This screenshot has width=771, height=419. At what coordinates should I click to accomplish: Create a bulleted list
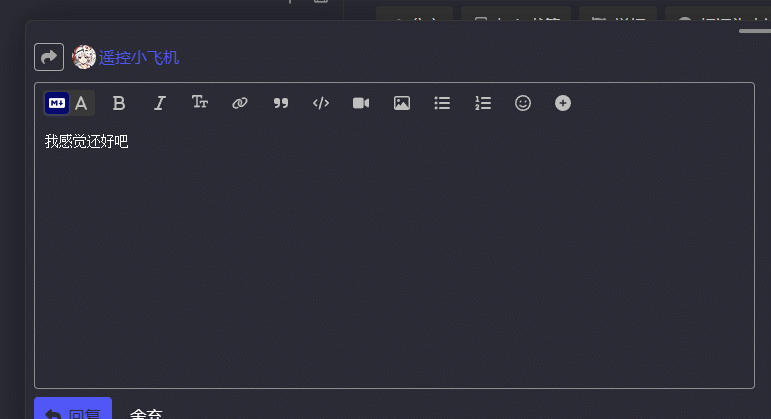click(442, 103)
